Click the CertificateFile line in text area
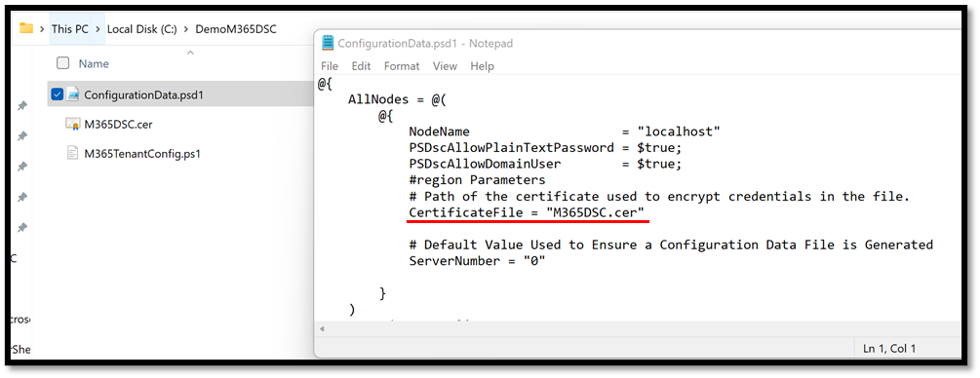980x378 pixels. coord(529,212)
